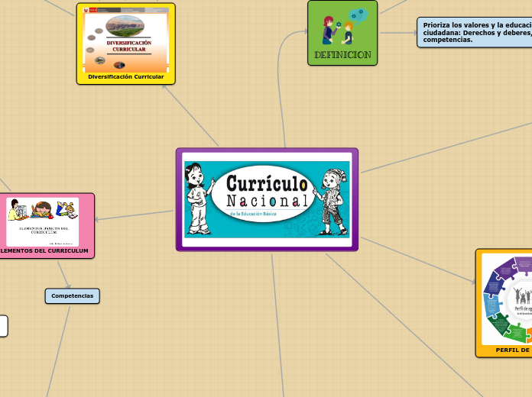Click the 'Diversificación Curricular' caption text
Viewport: 532px width, 397px height.
[126, 77]
